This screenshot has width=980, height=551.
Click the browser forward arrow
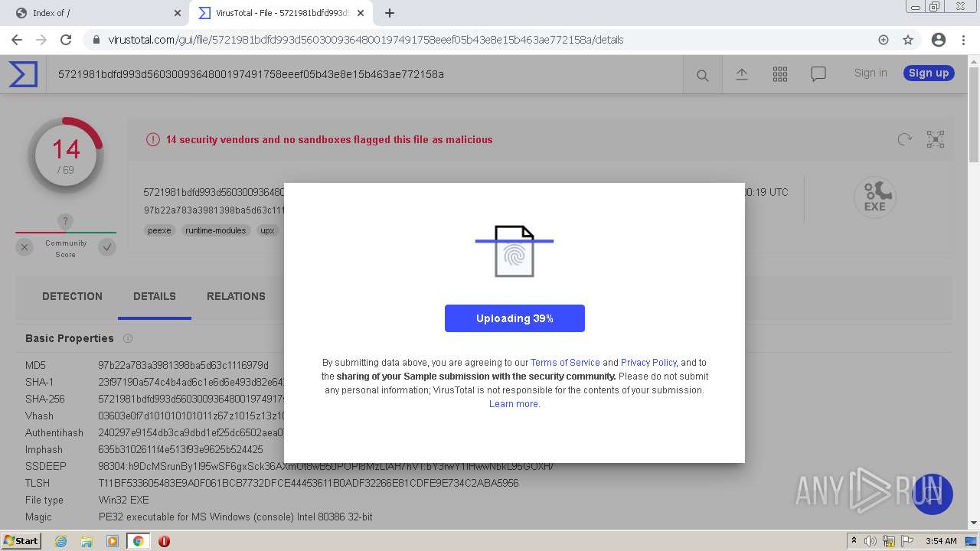41,40
